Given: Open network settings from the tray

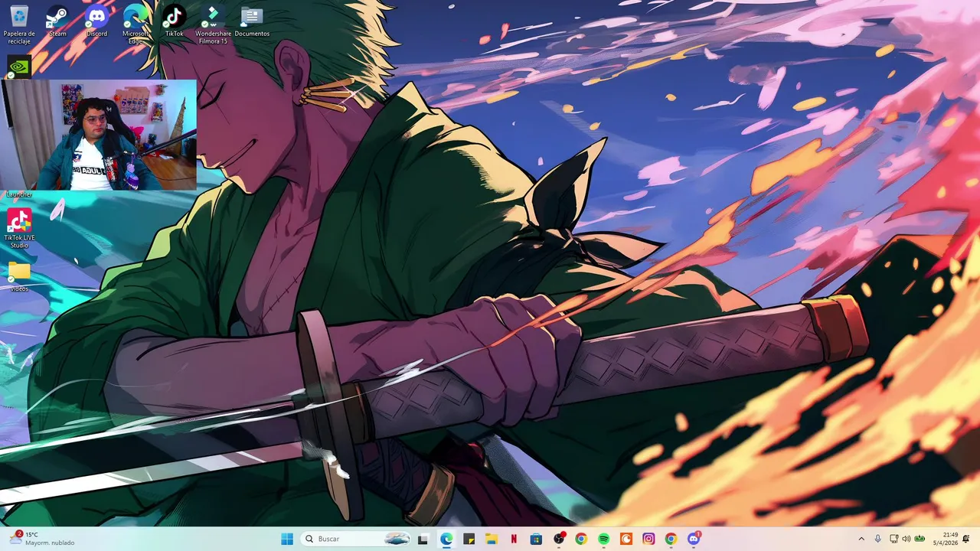Looking at the screenshot, I should coord(893,539).
